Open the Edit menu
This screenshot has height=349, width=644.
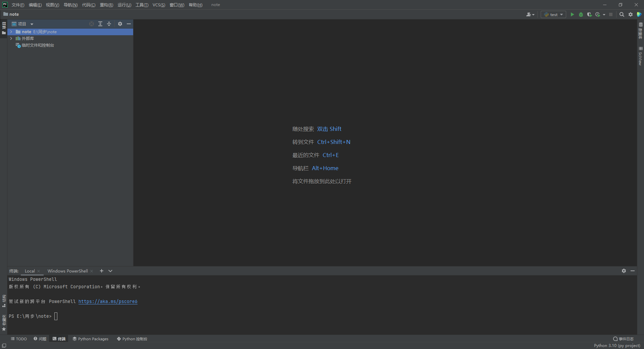click(x=35, y=5)
